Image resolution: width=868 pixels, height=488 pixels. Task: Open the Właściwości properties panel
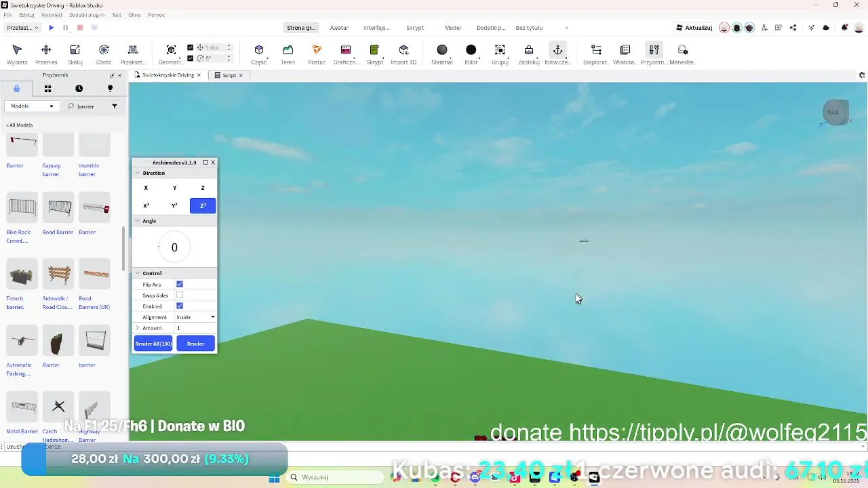coord(625,54)
